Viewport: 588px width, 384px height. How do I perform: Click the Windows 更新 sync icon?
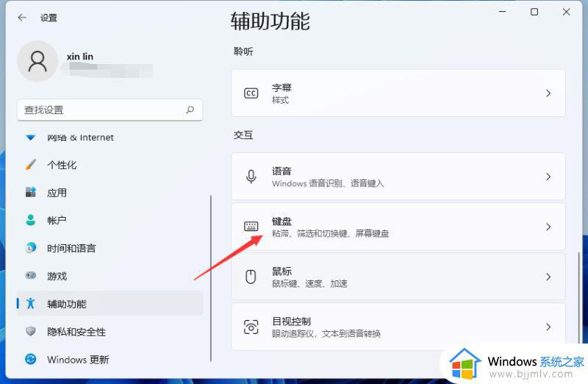point(31,359)
